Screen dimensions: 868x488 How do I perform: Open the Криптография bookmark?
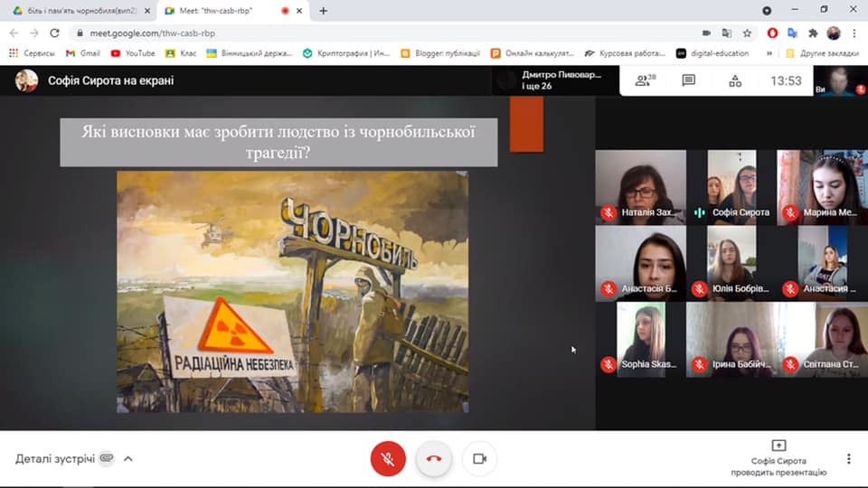[x=346, y=53]
